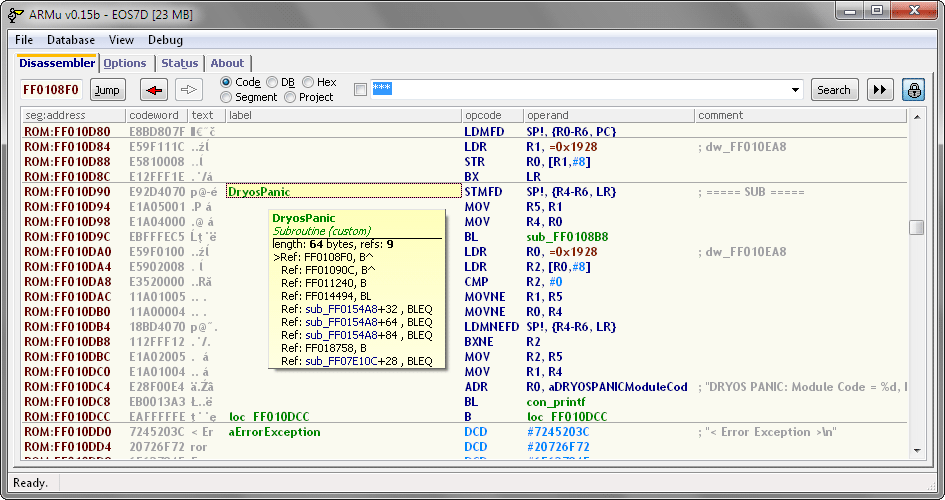Viewport: 945px width, 500px height.
Task: Open the Debug menu
Action: point(165,40)
